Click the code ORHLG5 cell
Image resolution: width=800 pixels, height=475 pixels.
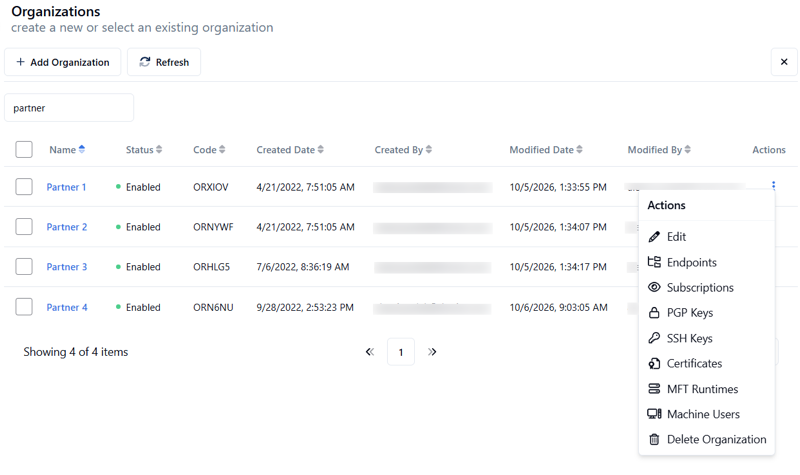tap(211, 266)
